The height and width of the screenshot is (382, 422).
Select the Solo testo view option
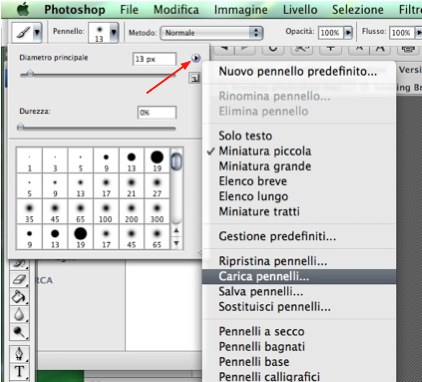299,136
